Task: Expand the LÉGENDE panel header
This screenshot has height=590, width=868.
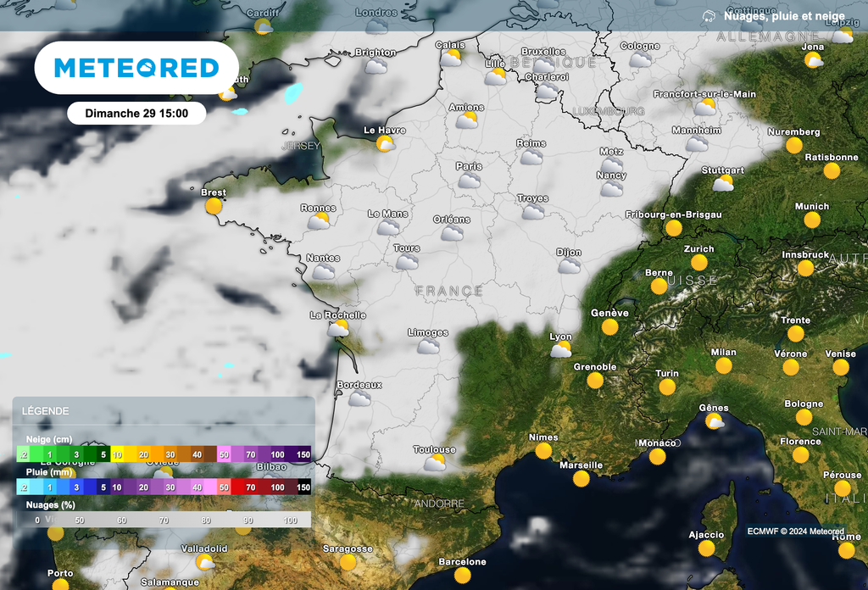Action: (44, 410)
